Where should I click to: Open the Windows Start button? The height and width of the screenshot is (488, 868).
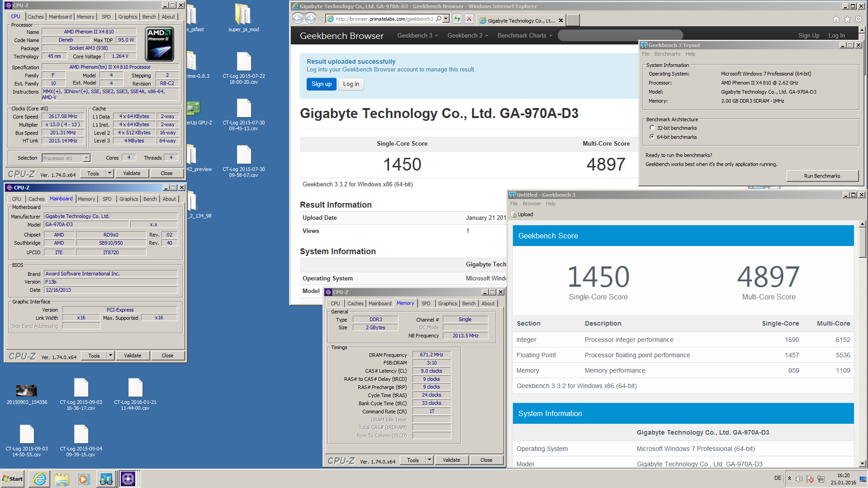point(13,479)
